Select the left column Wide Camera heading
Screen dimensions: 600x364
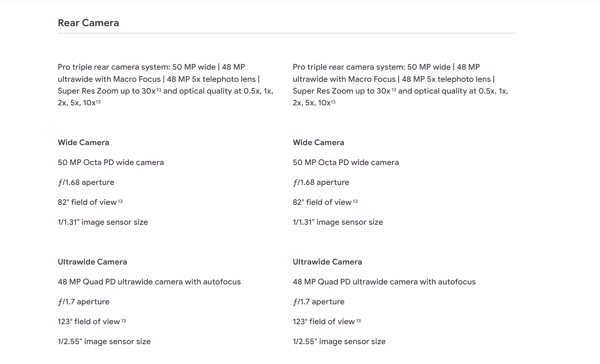tap(83, 143)
